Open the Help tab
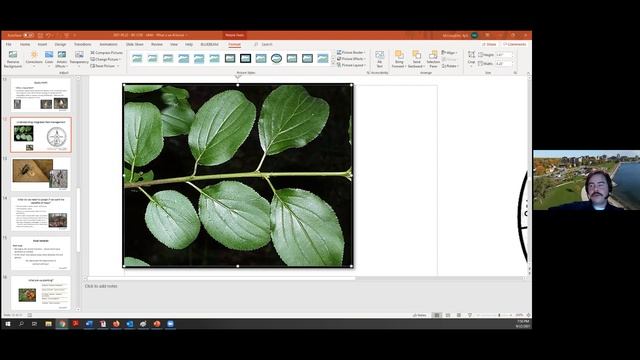This screenshot has height=360, width=640. tap(189, 44)
